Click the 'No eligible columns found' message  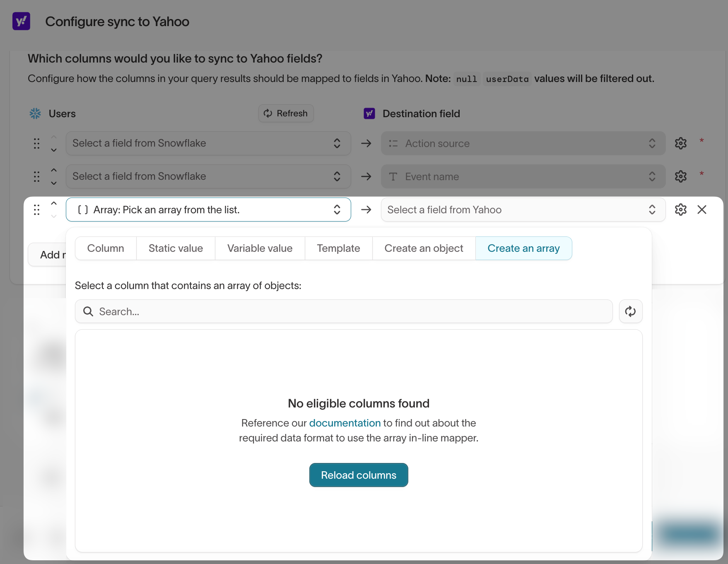[x=359, y=403]
